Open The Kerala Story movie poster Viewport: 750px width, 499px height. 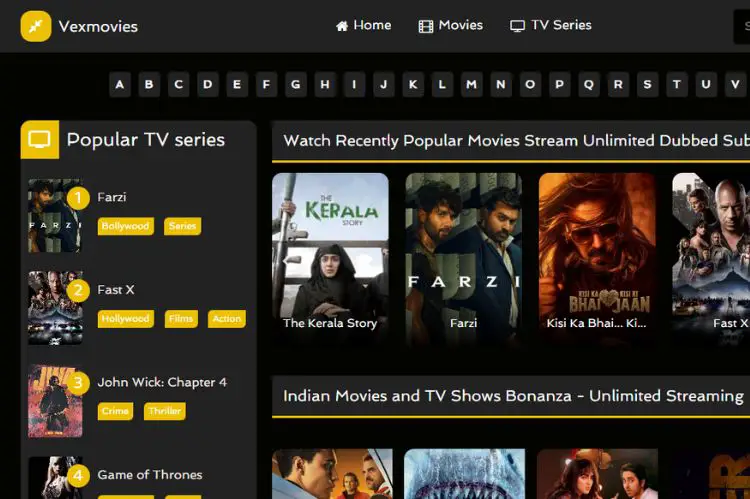point(330,258)
